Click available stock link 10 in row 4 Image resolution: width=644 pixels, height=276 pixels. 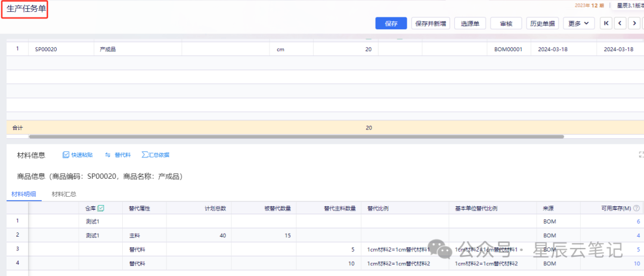[637, 263]
